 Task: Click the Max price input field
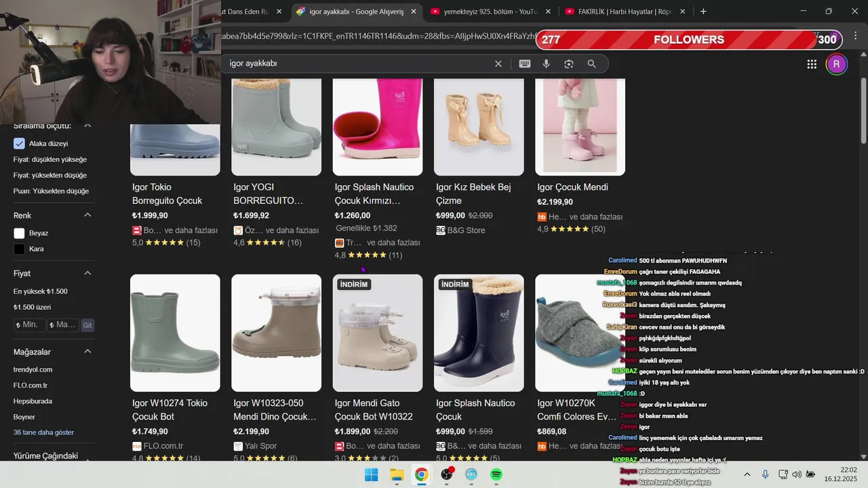pos(63,325)
